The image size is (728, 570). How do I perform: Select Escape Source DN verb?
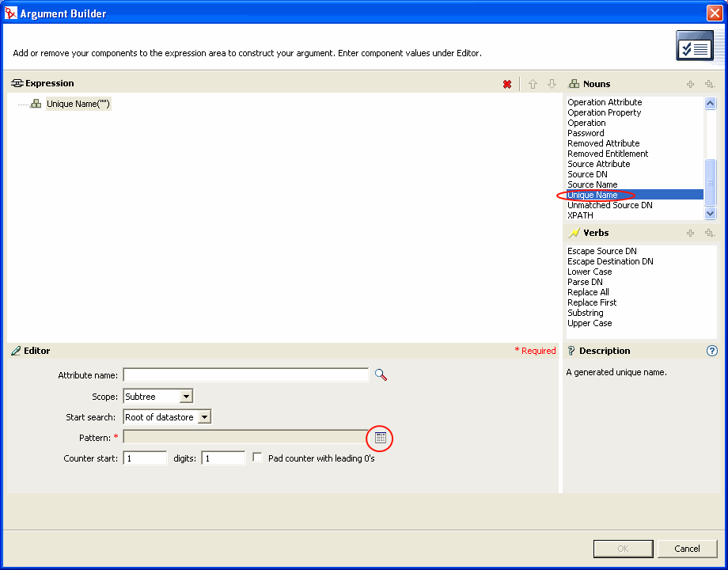point(601,251)
